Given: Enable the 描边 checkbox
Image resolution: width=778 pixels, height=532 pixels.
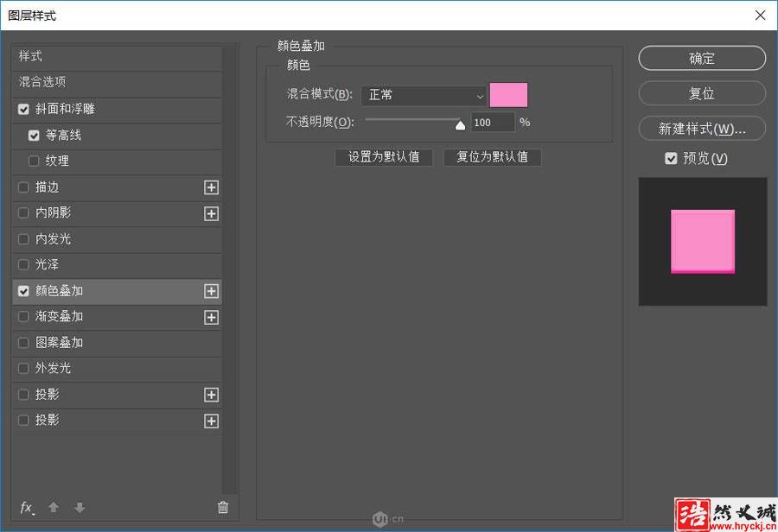Looking at the screenshot, I should point(23,187).
